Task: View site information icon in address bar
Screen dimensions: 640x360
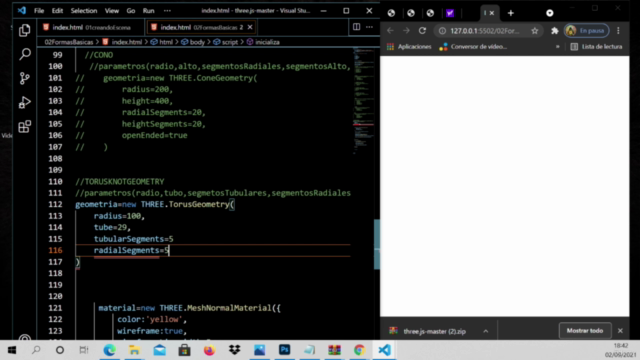Action: click(442, 31)
